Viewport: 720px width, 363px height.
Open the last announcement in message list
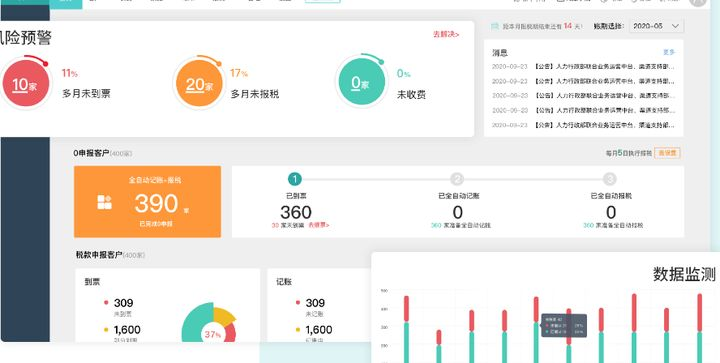point(583,125)
